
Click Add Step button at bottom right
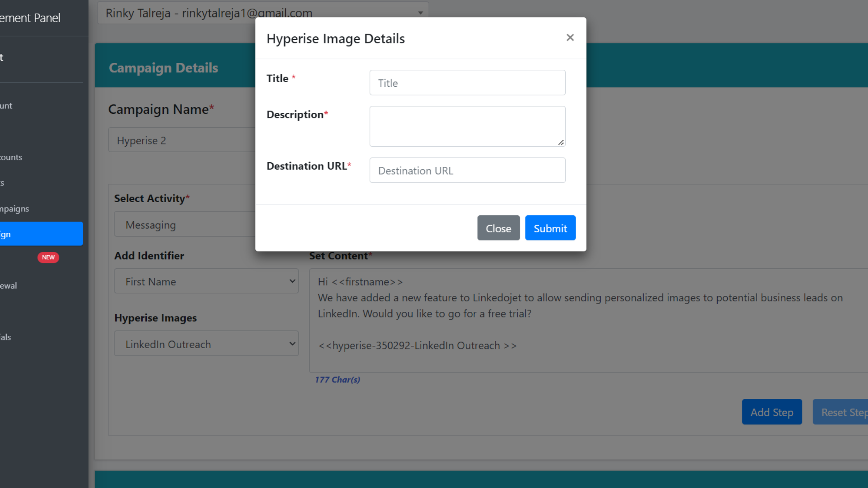772,412
